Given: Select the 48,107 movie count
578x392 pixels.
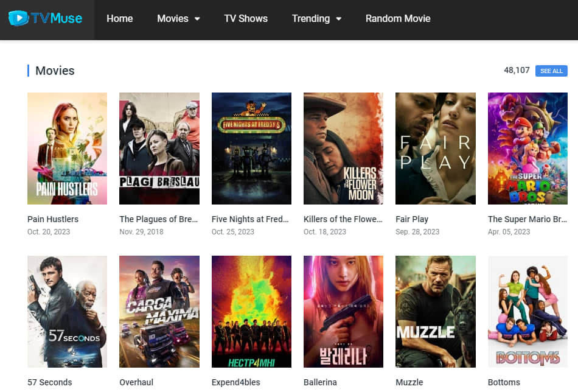Looking at the screenshot, I should pos(517,70).
